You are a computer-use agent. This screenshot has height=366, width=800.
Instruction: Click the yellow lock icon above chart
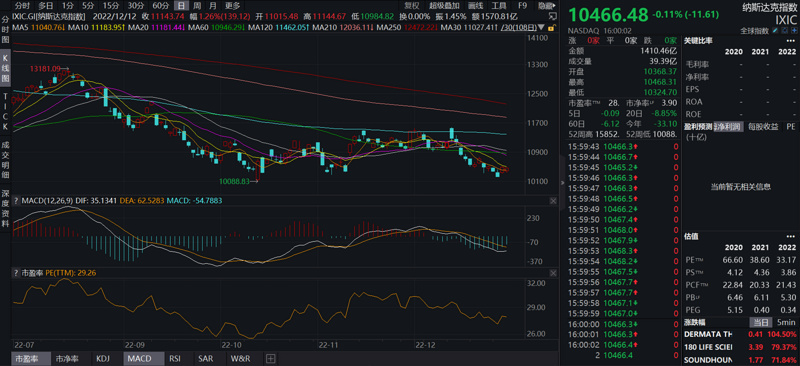551,28
